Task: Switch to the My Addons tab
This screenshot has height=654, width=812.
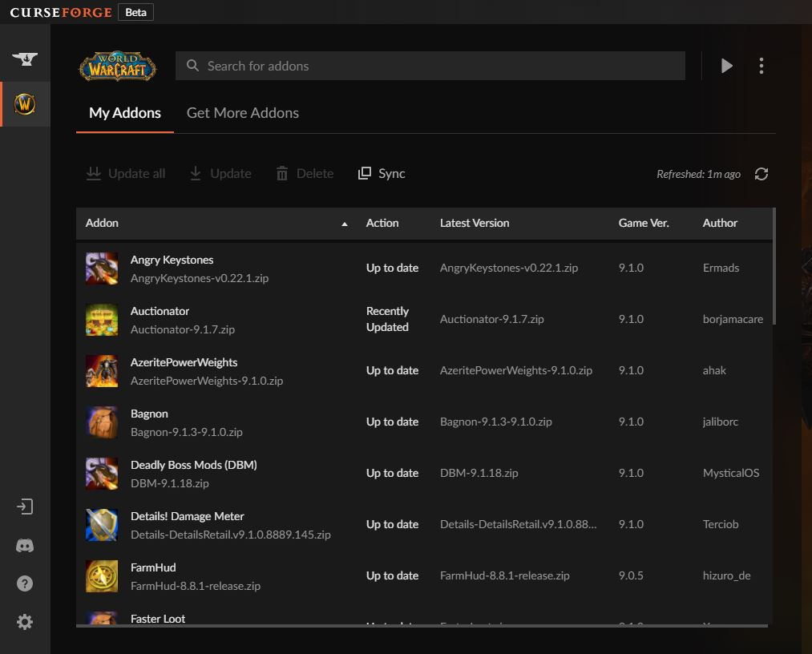Action: pyautogui.click(x=125, y=113)
